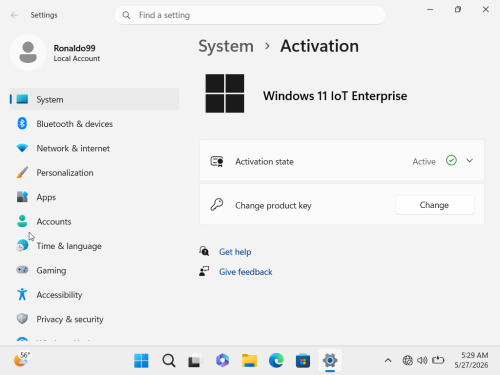Click the volume speaker tray icon
The width and height of the screenshot is (500, 375).
pyautogui.click(x=422, y=360)
